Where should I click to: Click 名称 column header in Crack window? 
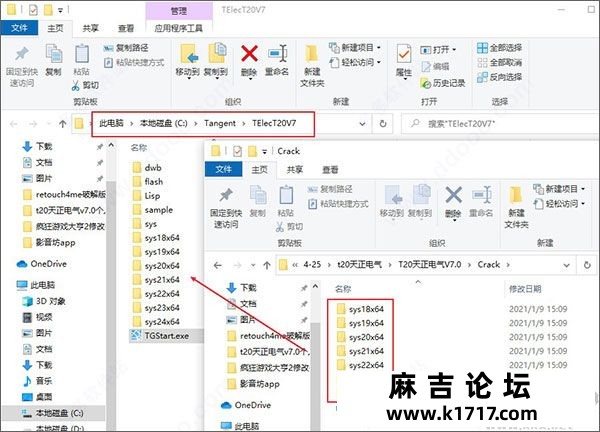click(343, 289)
